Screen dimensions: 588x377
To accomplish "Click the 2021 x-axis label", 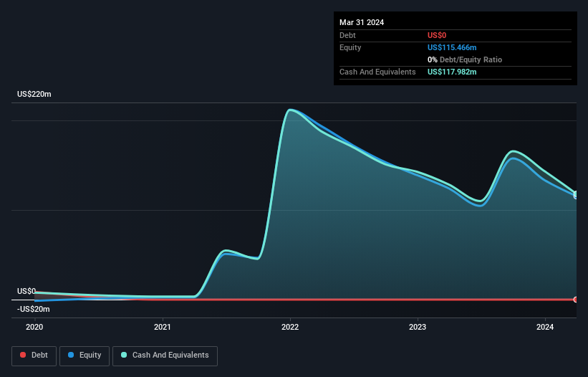I will (163, 327).
